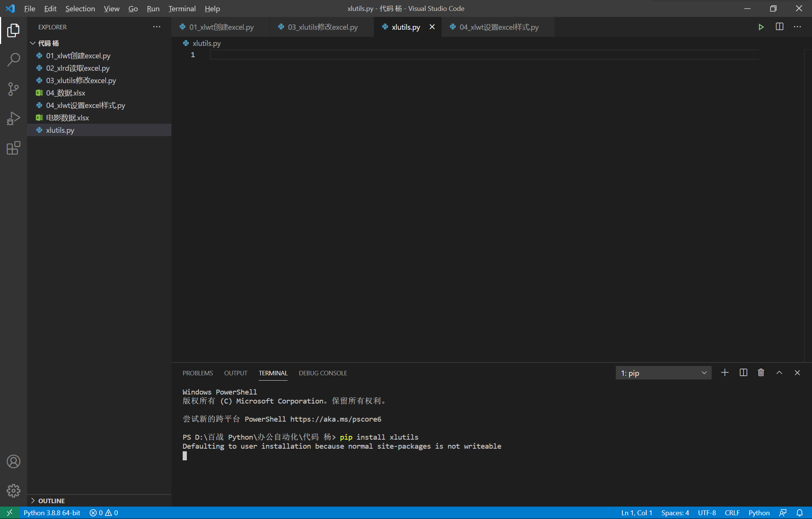Click the pscore6 URL in terminal
The image size is (812, 519).
click(x=336, y=419)
